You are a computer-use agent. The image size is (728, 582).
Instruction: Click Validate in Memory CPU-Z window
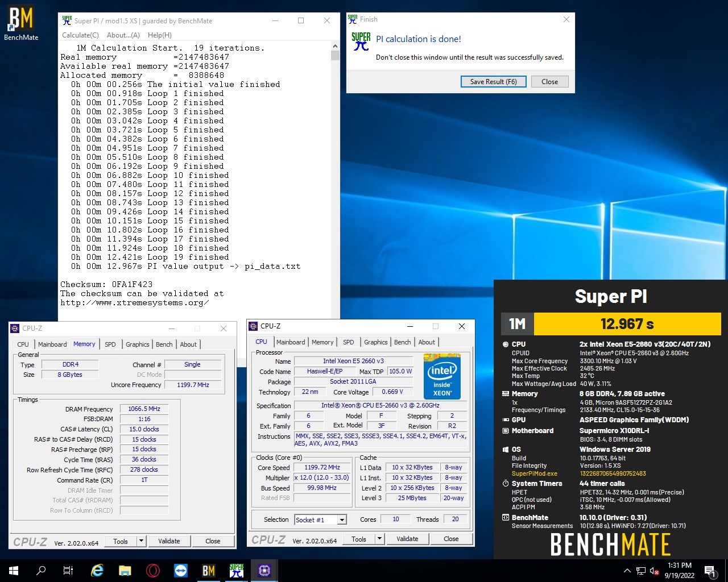169,541
